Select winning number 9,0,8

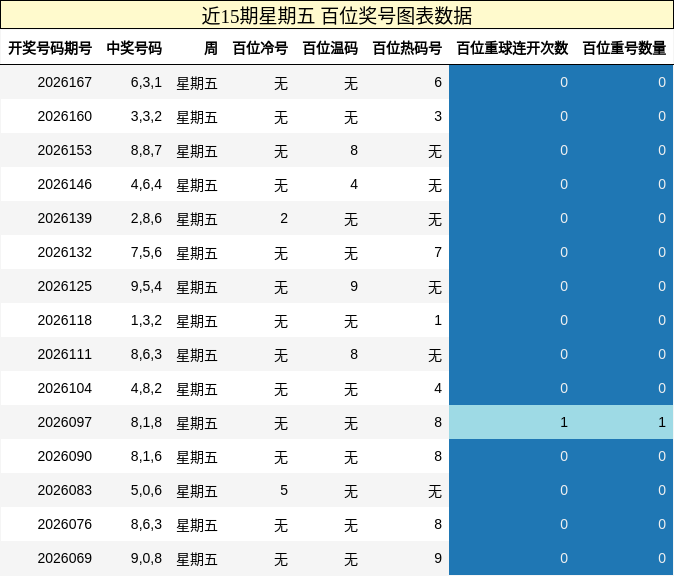pos(146,558)
